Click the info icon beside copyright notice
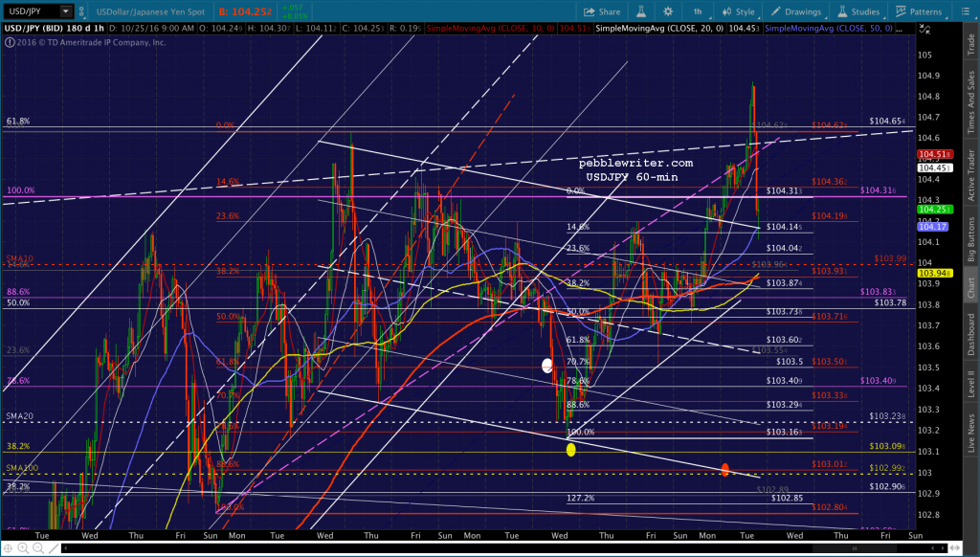The width and height of the screenshot is (980, 557). (10, 42)
